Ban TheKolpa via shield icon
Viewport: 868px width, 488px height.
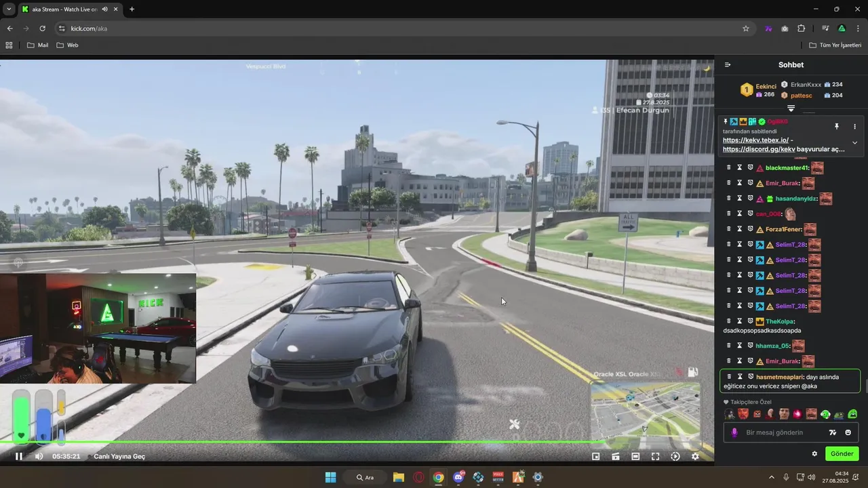click(751, 321)
